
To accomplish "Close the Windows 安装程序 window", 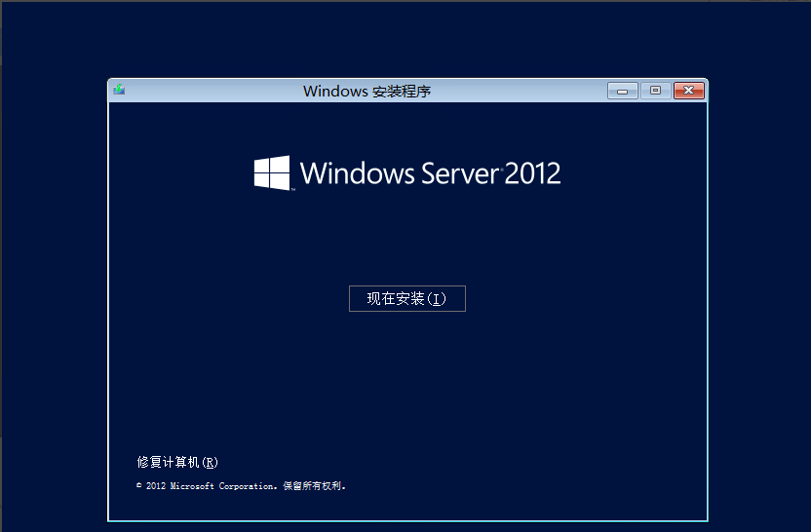I will 688,91.
